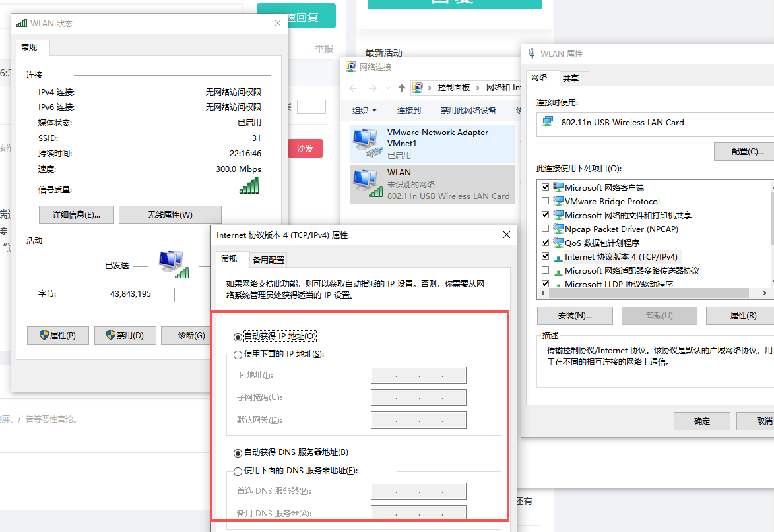Click the back arrow in the 网络连接 window
774x532 pixels.
click(353, 88)
